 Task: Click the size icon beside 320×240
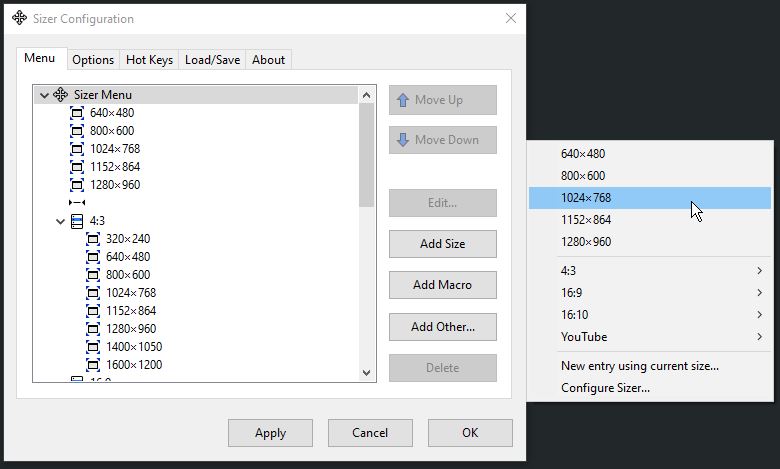click(93, 239)
